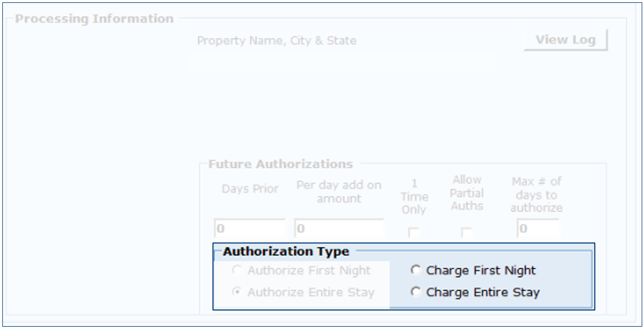The image size is (644, 329).
Task: Select the Charge Entire Stay radio button
Action: 416,292
